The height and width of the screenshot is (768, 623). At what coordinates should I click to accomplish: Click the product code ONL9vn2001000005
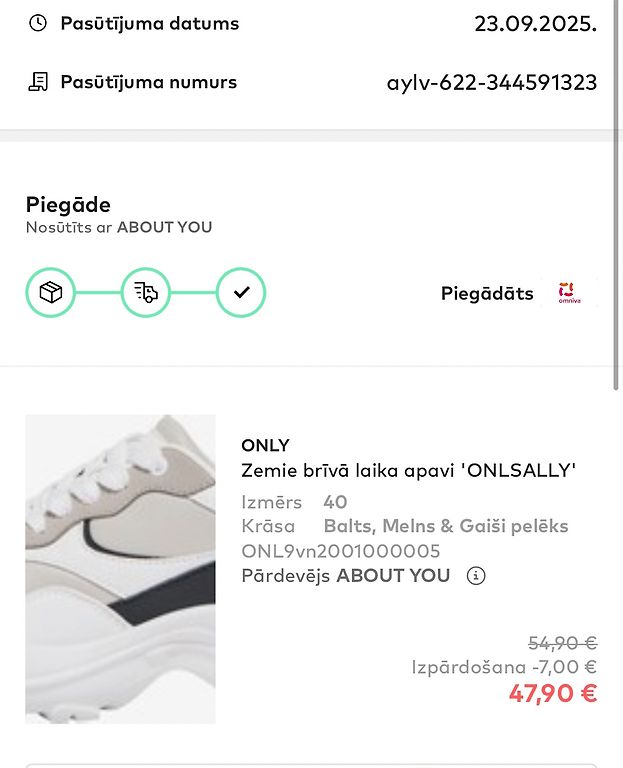click(x=341, y=551)
